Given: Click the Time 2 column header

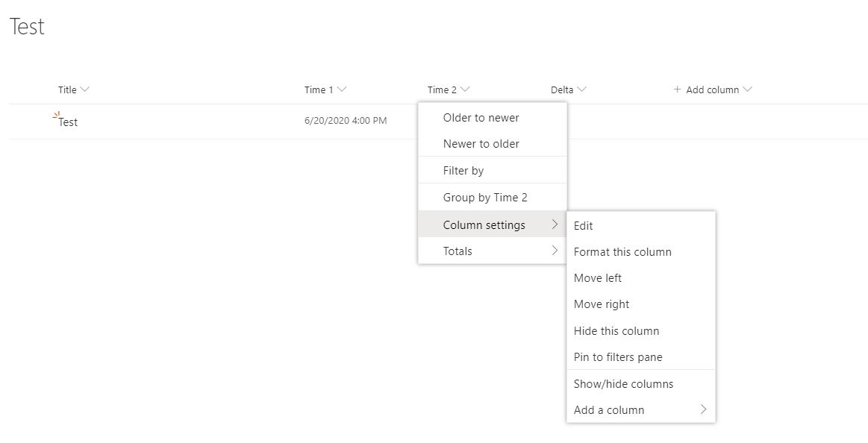Looking at the screenshot, I should click(x=442, y=89).
